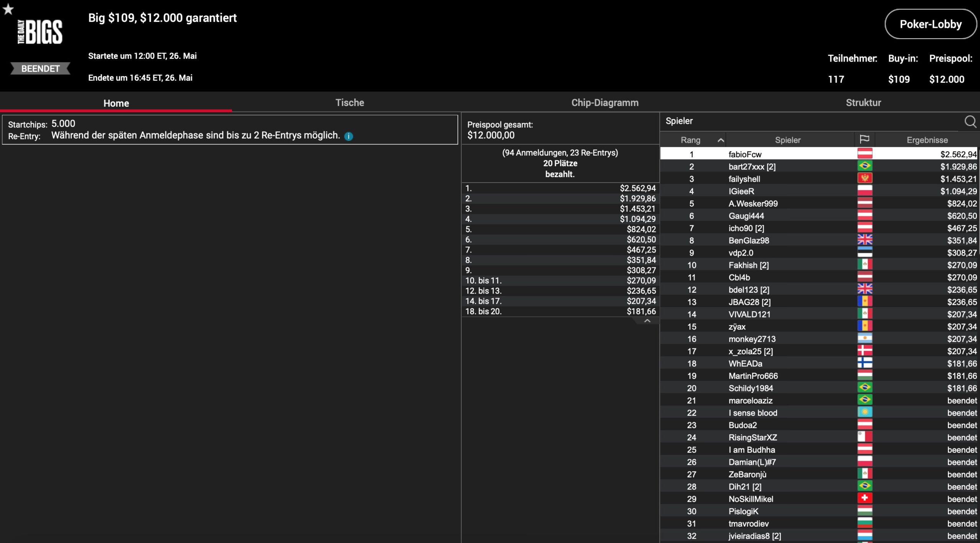This screenshot has height=543, width=980.
Task: Click the BEENDET status badge
Action: click(40, 68)
